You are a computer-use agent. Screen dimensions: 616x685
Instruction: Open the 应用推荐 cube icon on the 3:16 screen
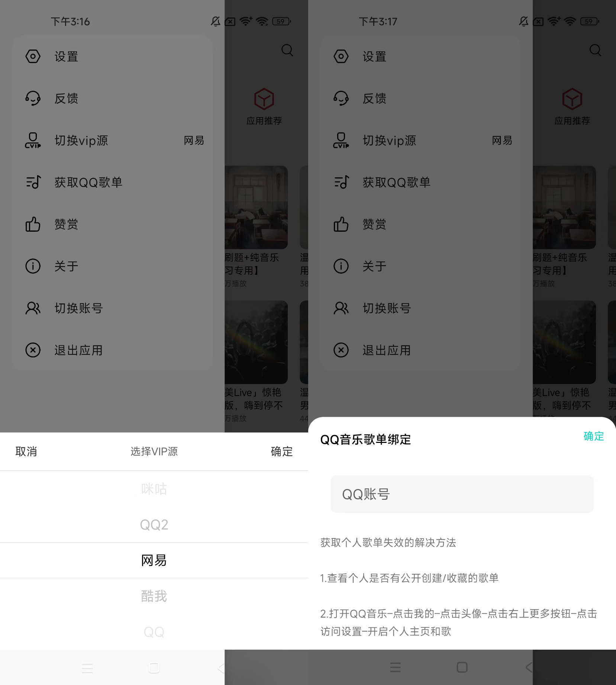[264, 100]
